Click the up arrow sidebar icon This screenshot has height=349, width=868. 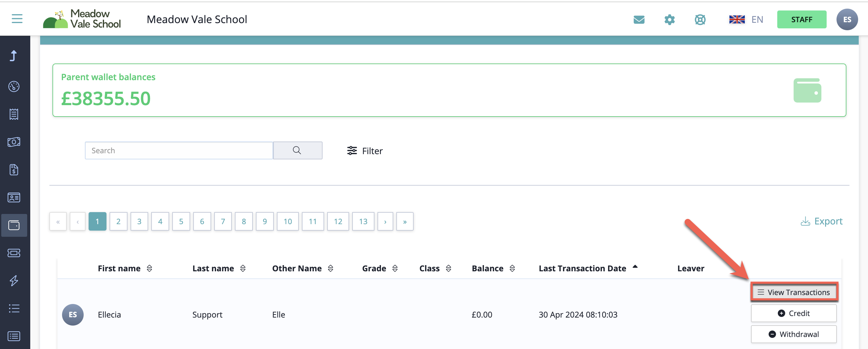[x=14, y=55]
